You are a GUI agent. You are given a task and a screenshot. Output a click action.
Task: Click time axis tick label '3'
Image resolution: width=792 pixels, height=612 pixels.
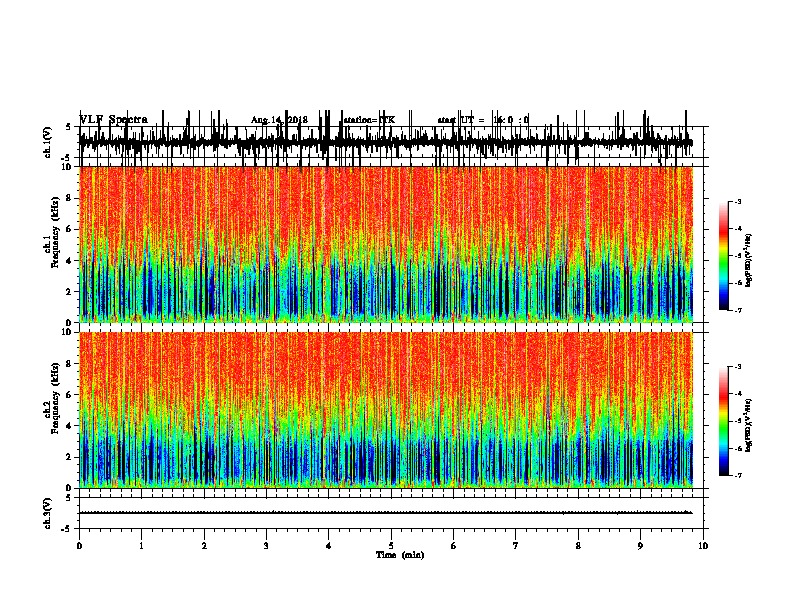(266, 546)
